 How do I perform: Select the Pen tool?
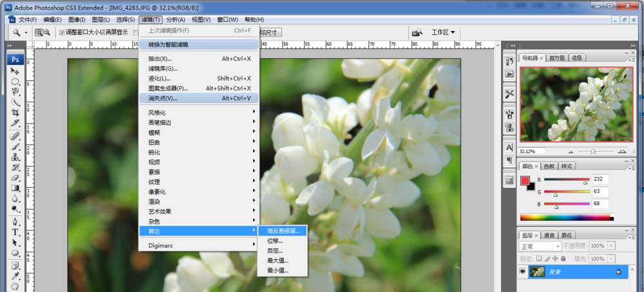click(x=15, y=222)
